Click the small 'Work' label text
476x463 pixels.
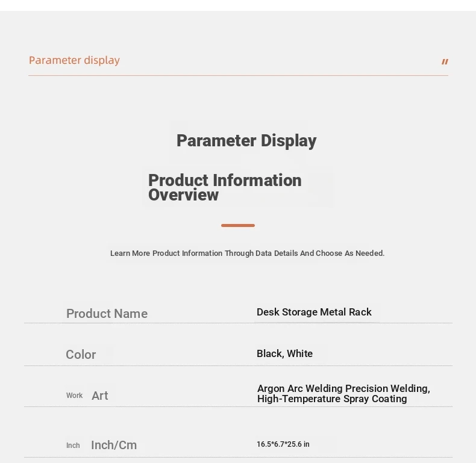[74, 396]
